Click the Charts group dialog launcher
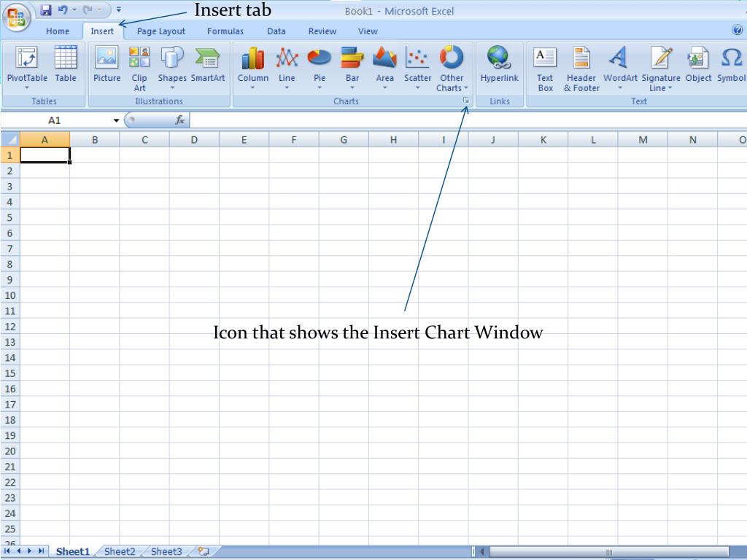 click(466, 101)
